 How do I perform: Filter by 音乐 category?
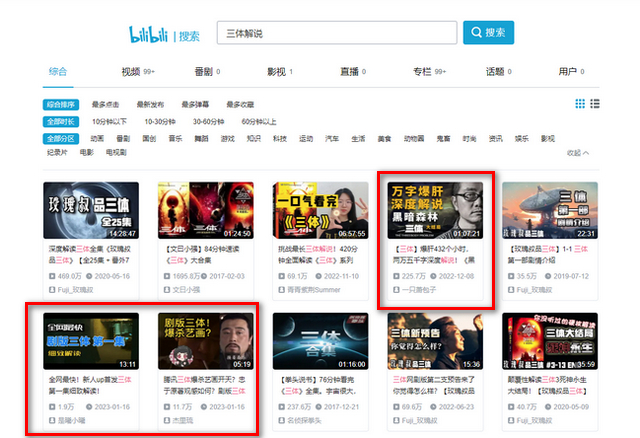(176, 139)
